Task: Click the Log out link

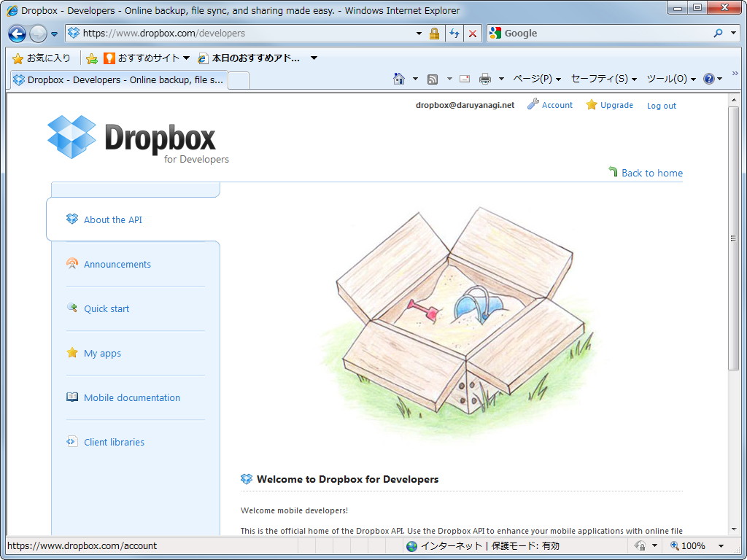Action: point(661,106)
